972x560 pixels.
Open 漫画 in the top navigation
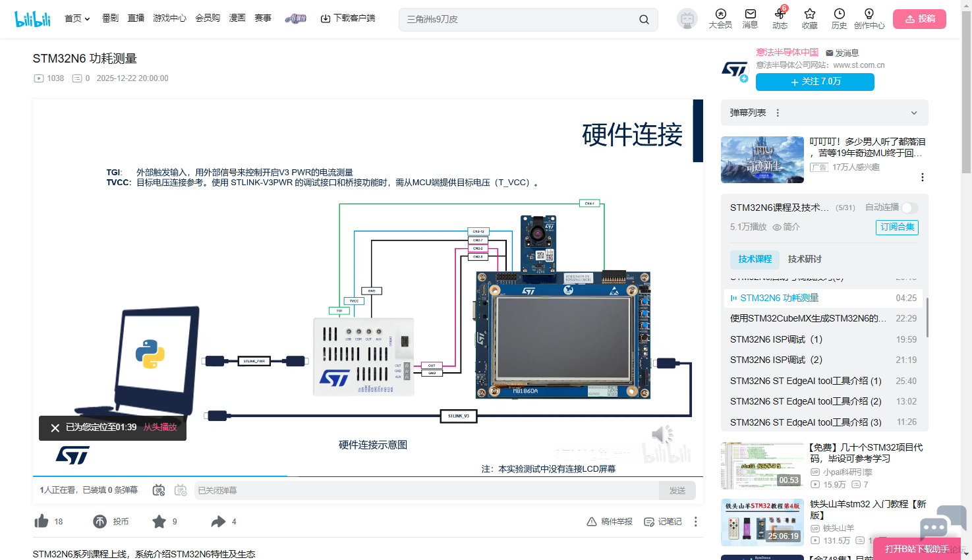[x=237, y=18]
